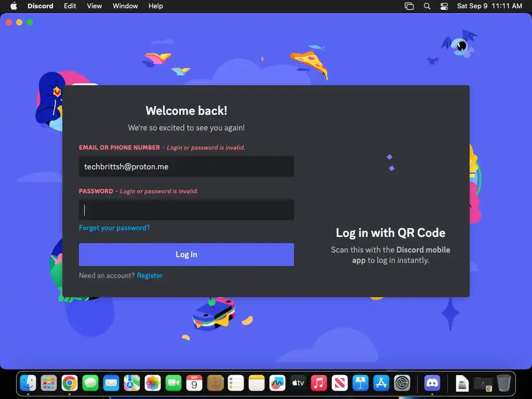This screenshot has height=399, width=532.
Task: Open Music from the dock
Action: [319, 383]
